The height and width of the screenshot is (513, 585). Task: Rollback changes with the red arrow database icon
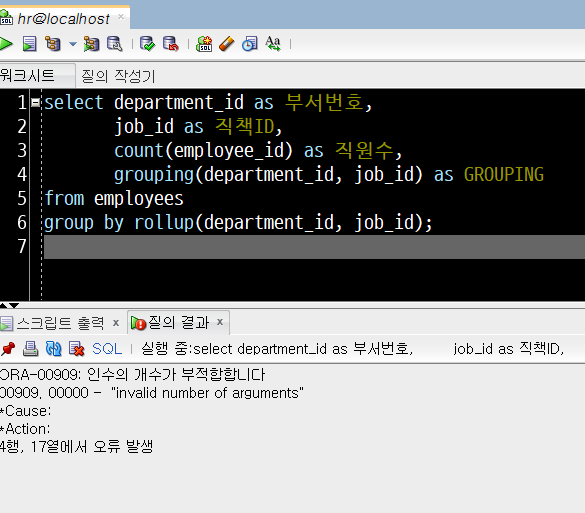(171, 44)
